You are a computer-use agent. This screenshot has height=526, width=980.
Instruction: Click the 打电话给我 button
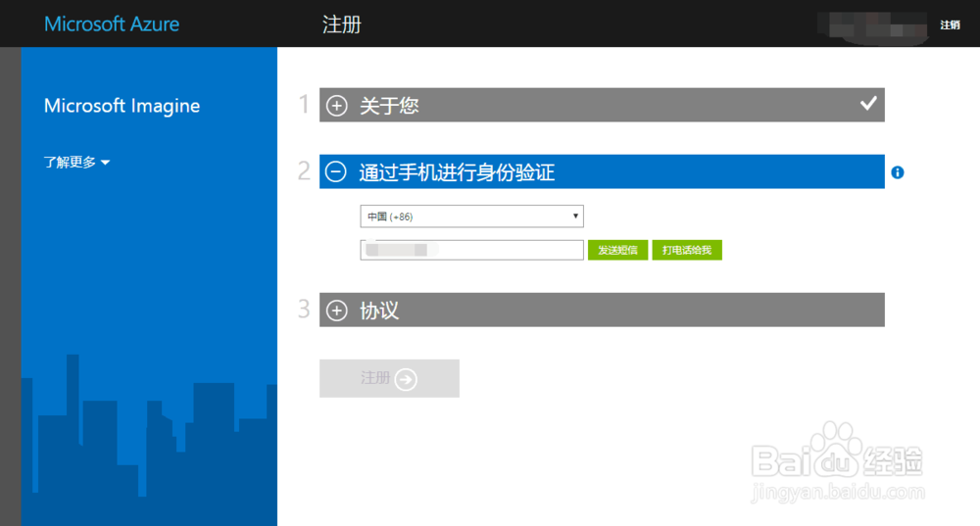coord(687,250)
